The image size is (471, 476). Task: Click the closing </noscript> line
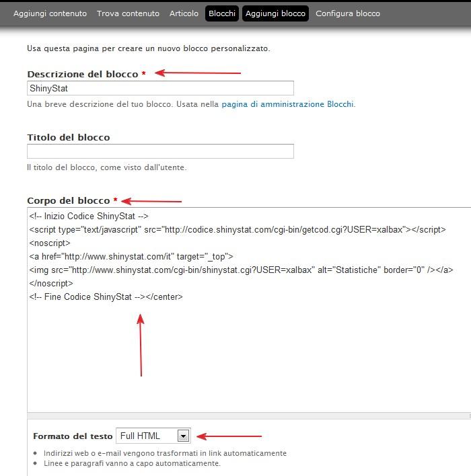(x=51, y=283)
